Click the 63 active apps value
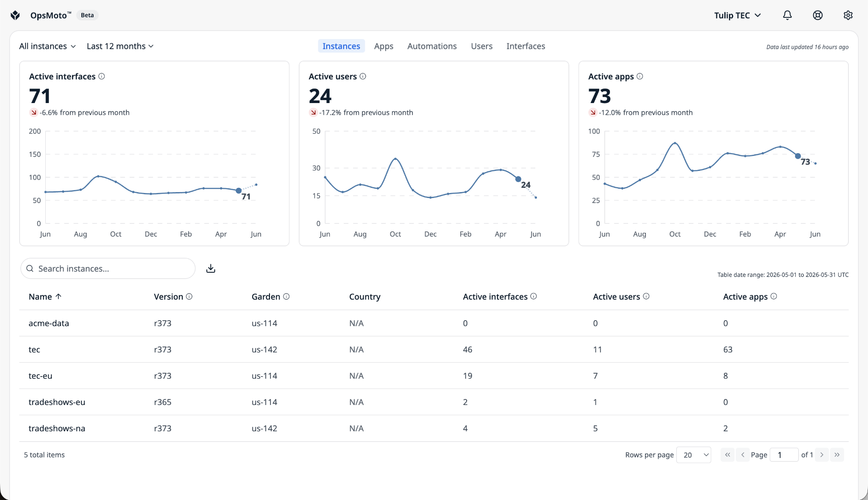This screenshot has width=868, height=500. [728, 349]
